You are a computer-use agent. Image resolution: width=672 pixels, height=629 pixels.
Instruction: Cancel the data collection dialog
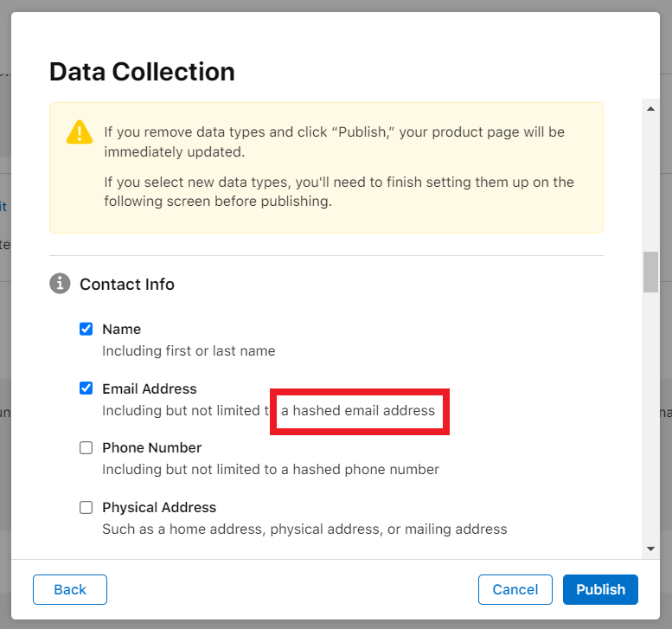(515, 589)
